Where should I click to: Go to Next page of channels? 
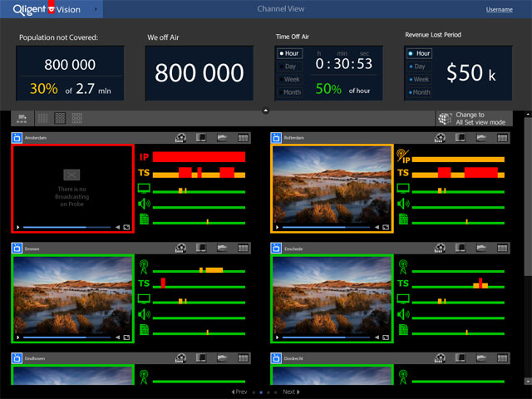point(292,392)
